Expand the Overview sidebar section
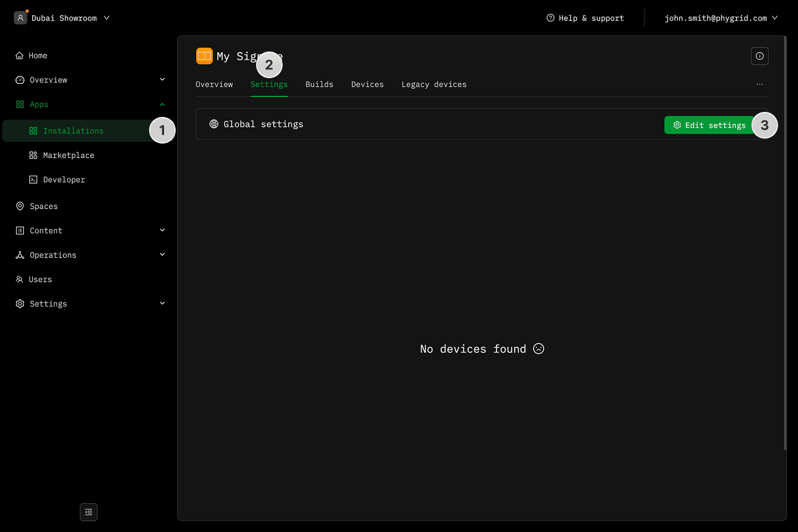798x532 pixels. coord(162,80)
